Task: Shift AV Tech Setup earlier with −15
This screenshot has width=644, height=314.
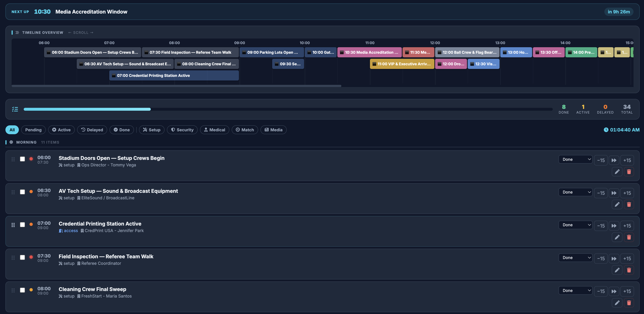Action: (x=601, y=193)
